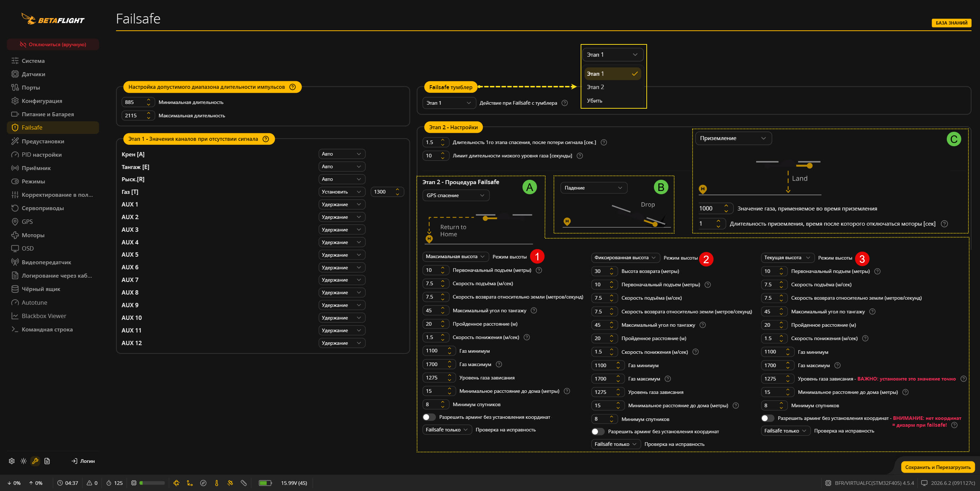Open help for Этап 1 channel values
This screenshot has width=980, height=491.
tap(266, 139)
